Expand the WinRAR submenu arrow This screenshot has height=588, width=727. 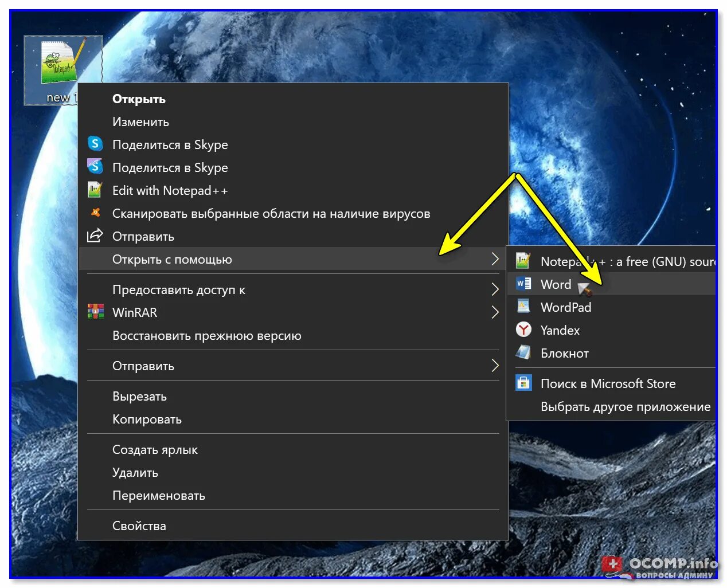coord(495,312)
